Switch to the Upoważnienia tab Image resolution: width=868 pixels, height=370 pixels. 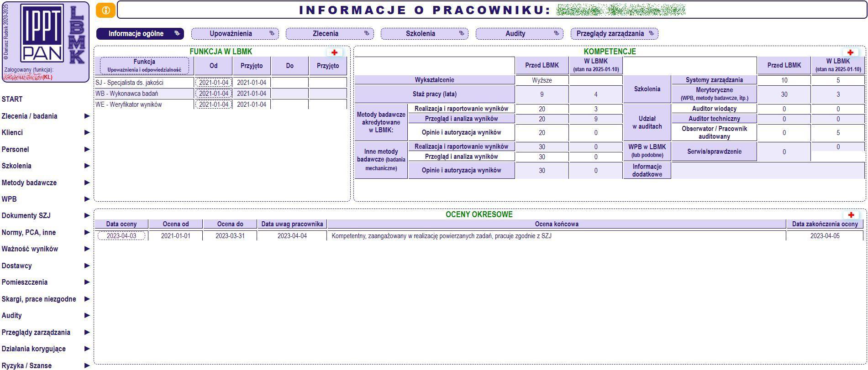[235, 33]
